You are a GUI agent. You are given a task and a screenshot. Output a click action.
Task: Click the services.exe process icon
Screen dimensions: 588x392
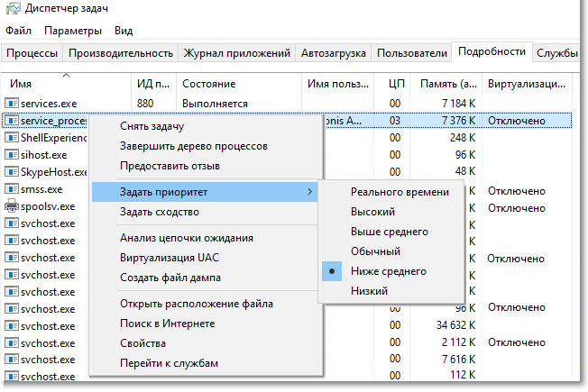(x=12, y=104)
